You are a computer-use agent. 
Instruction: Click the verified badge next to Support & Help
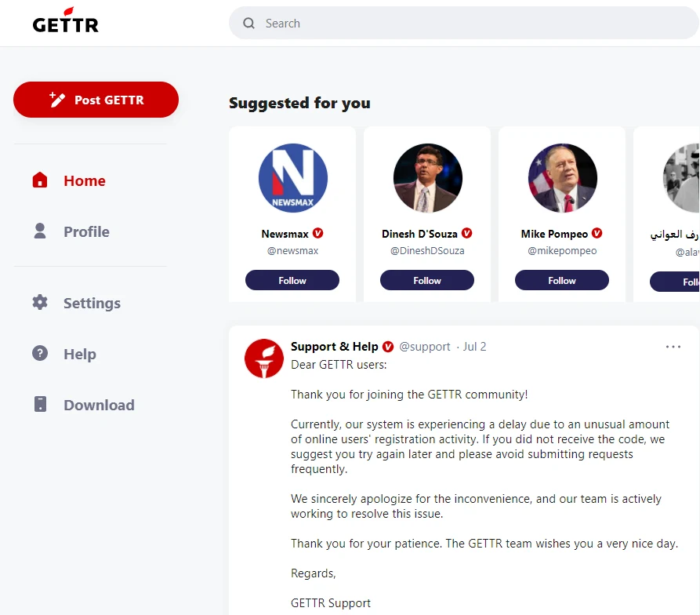[387, 346]
